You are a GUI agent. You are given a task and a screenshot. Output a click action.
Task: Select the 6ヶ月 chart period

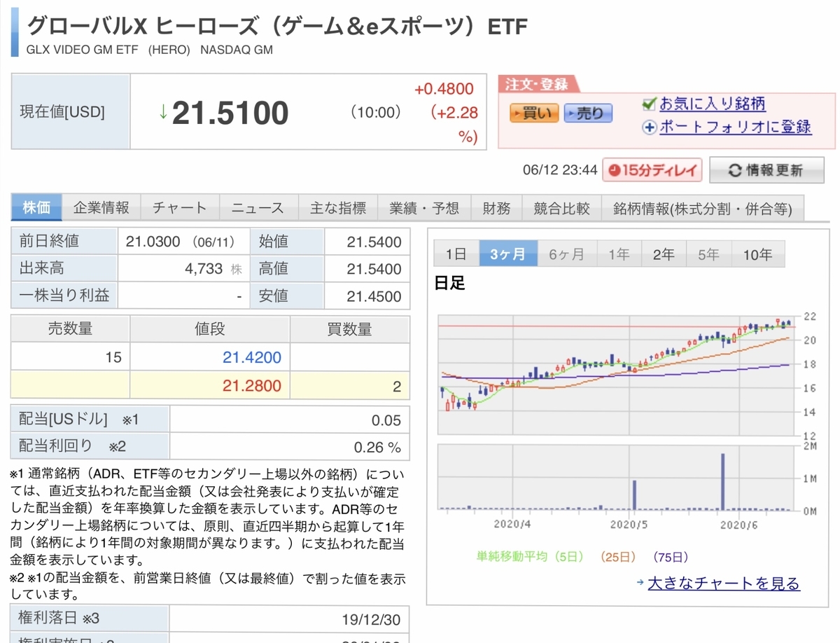566,254
